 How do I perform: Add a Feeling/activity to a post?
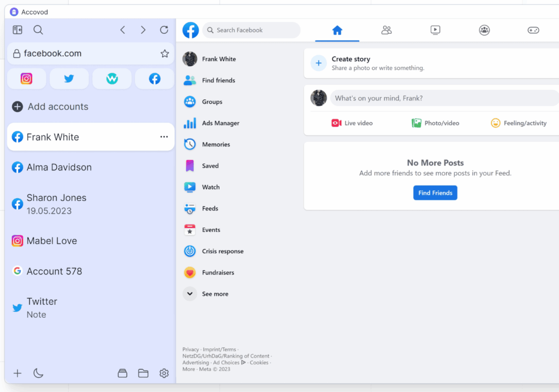tap(519, 123)
